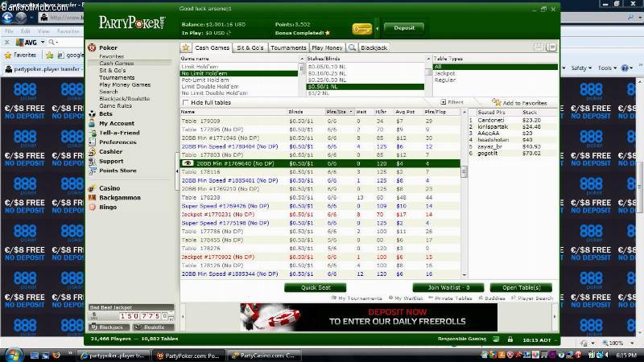Click the Quick Seat button
The height and width of the screenshot is (362, 644).
316,287
